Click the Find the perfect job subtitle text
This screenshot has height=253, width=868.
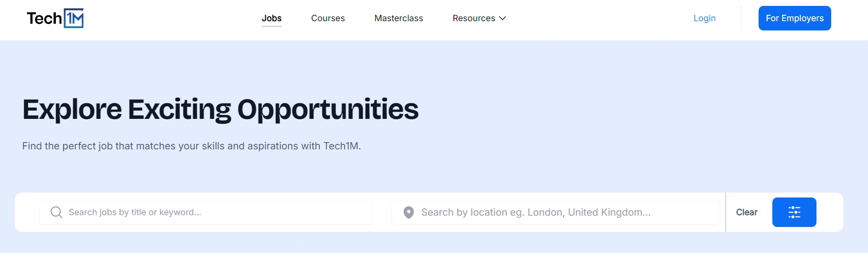click(x=191, y=146)
